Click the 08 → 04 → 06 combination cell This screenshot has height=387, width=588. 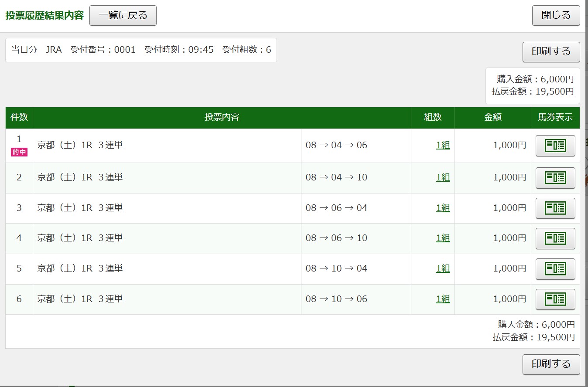point(336,146)
